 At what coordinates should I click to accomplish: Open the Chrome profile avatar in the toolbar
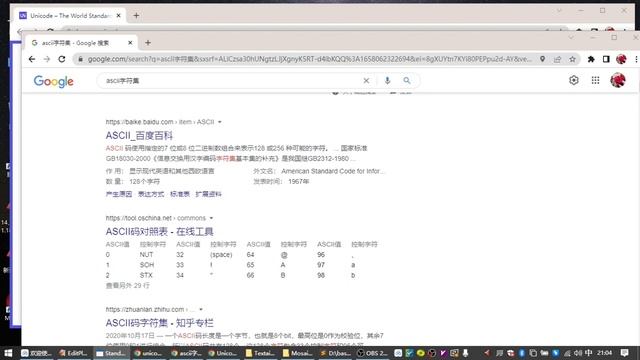click(621, 59)
